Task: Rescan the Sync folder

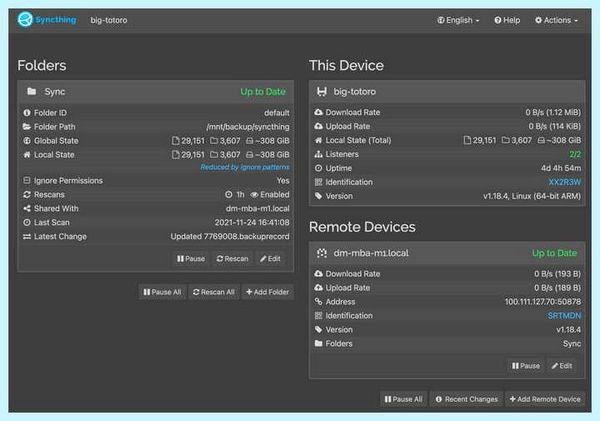Action: click(232, 259)
